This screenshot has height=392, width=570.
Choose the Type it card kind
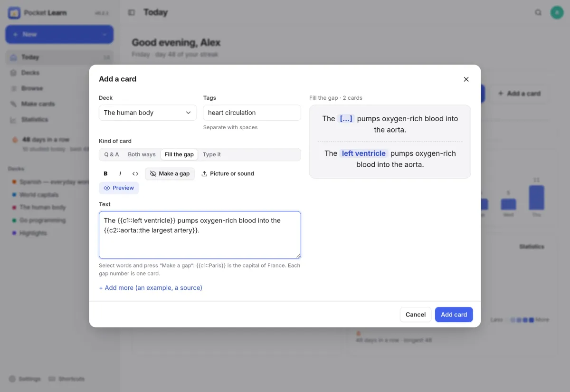coord(212,154)
